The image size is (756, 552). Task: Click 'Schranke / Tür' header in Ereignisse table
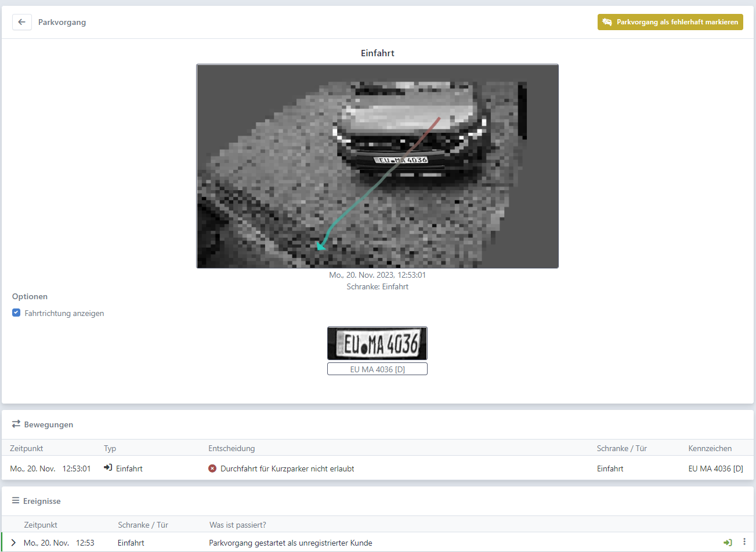click(x=143, y=525)
